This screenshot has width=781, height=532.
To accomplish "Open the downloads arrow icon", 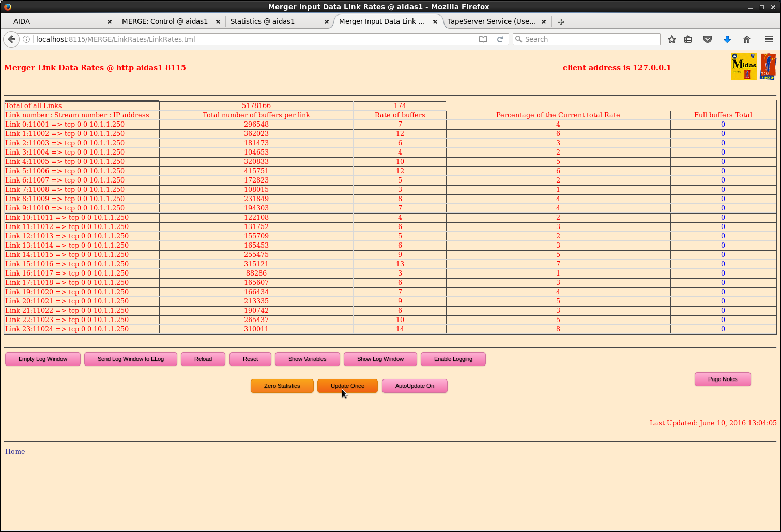I will pyautogui.click(x=727, y=39).
